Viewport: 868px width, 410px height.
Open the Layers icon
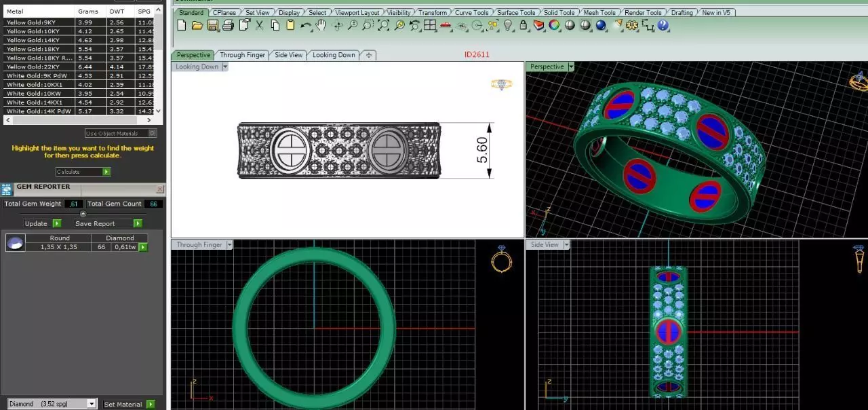click(538, 25)
